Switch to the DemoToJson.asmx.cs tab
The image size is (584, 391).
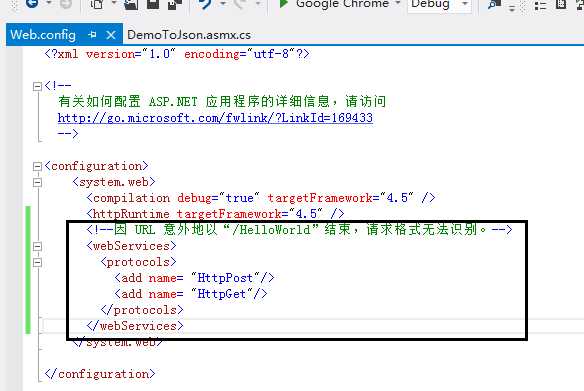(189, 35)
